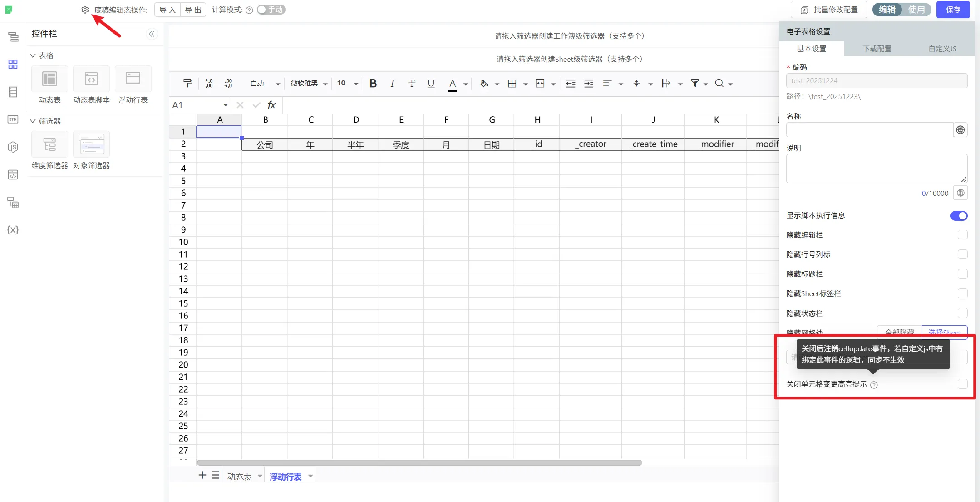
Task: Click the underline icon
Action: coord(431,83)
